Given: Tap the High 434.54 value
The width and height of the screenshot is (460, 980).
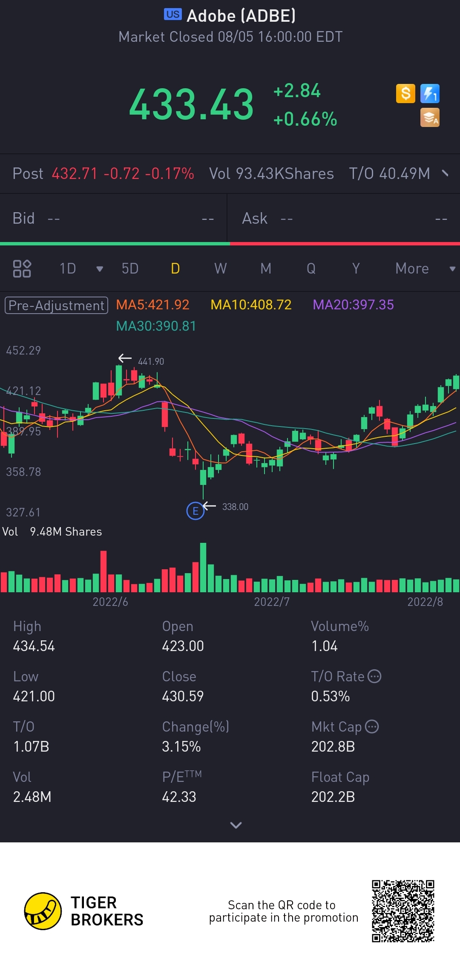Looking at the screenshot, I should [x=34, y=646].
